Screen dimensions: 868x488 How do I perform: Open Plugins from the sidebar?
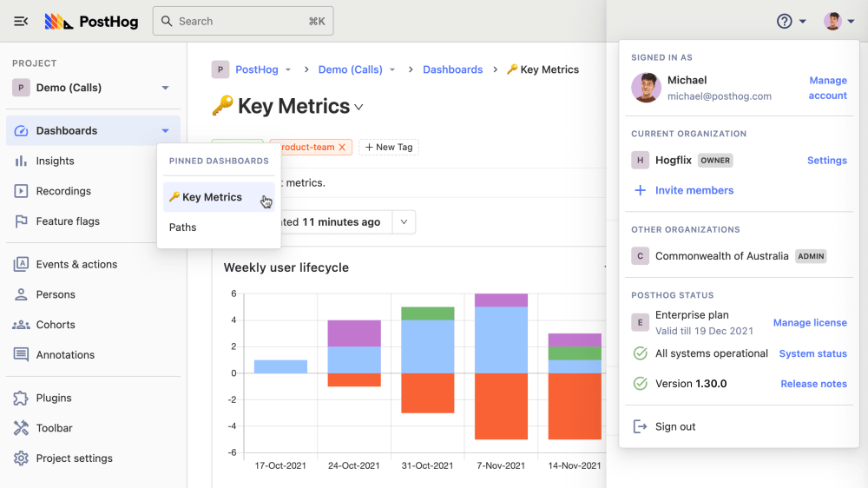coord(93,398)
